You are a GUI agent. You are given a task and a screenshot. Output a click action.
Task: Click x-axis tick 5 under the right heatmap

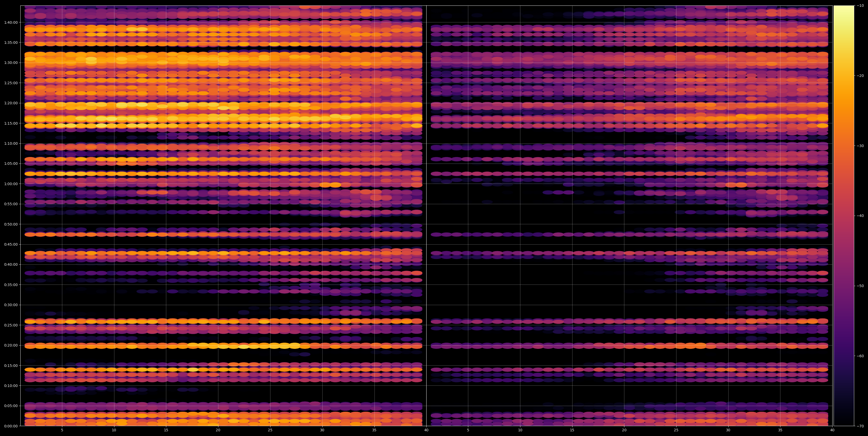click(x=468, y=430)
